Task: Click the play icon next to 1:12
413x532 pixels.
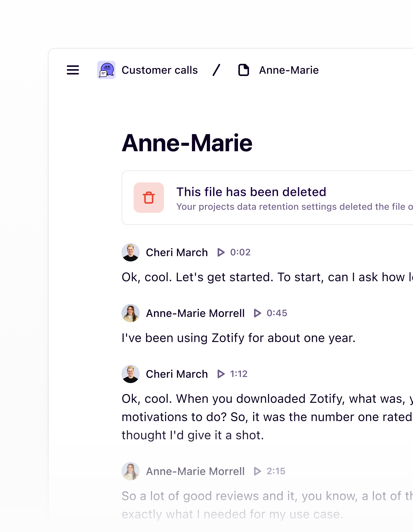Action: click(x=221, y=374)
